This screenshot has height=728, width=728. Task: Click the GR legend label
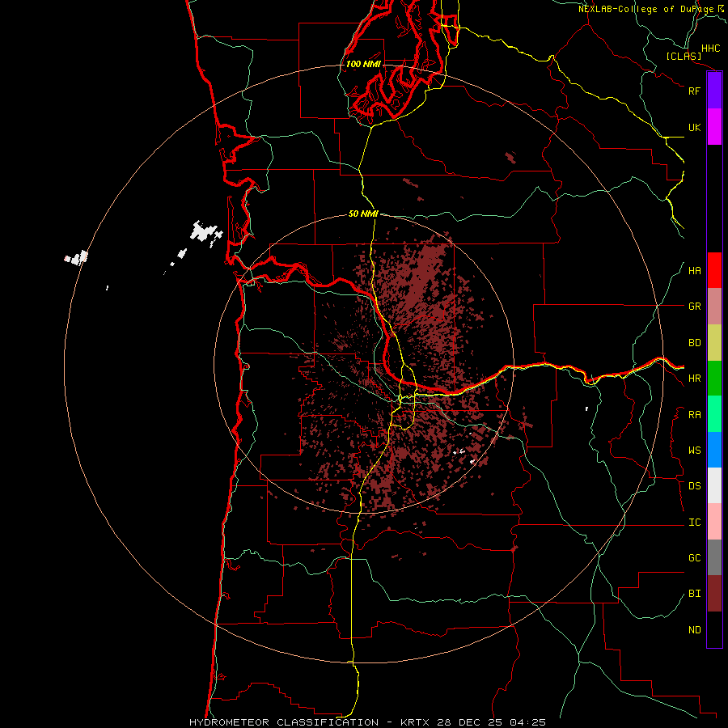click(x=695, y=307)
